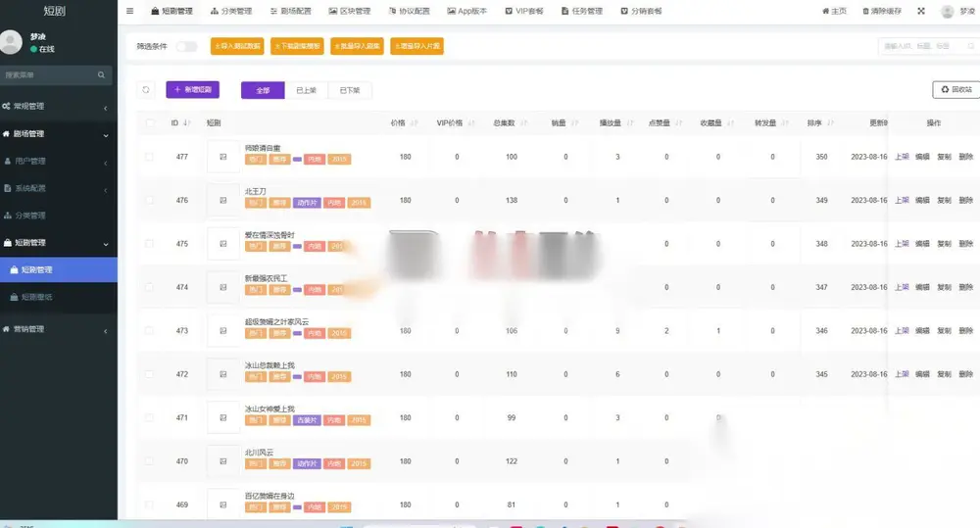
Task: Switch to the 剧场配置 top tab
Action: [x=291, y=11]
